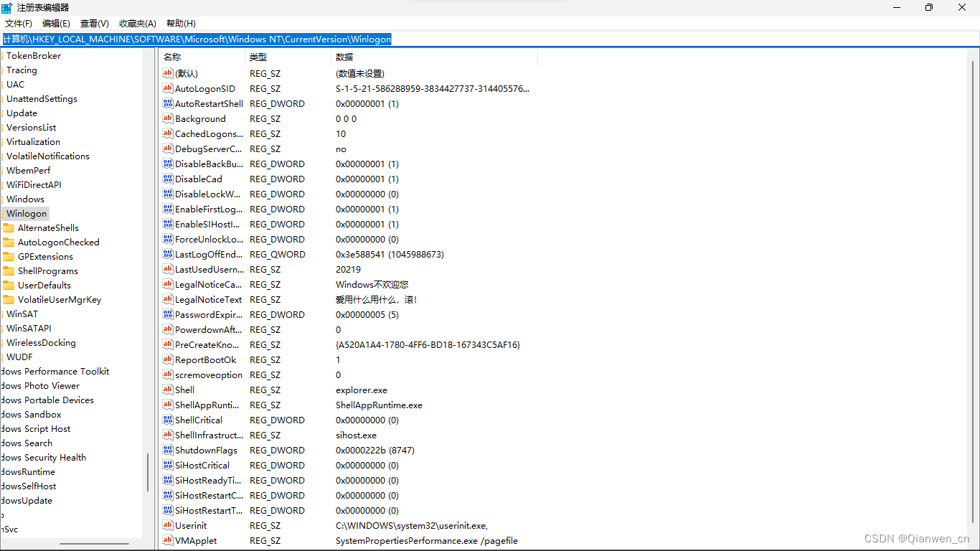Click the PasswordExpir DWORD icon
Viewport: 980px width, 551px height.
point(168,315)
